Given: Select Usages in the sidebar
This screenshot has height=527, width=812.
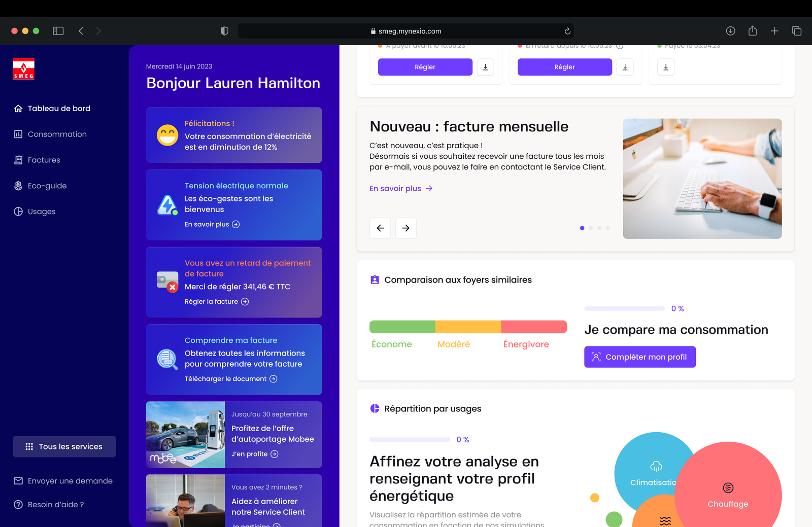Looking at the screenshot, I should tap(35, 212).
